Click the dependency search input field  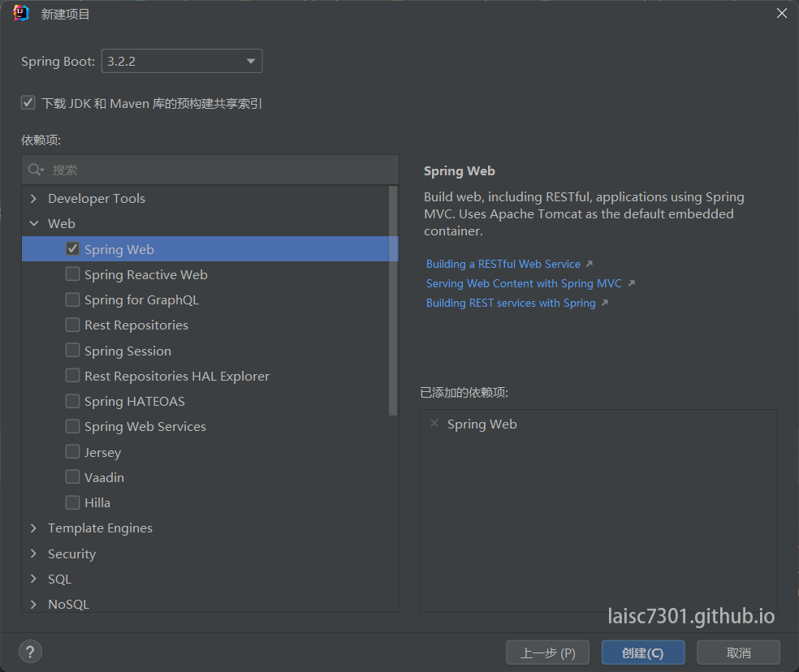click(x=219, y=170)
